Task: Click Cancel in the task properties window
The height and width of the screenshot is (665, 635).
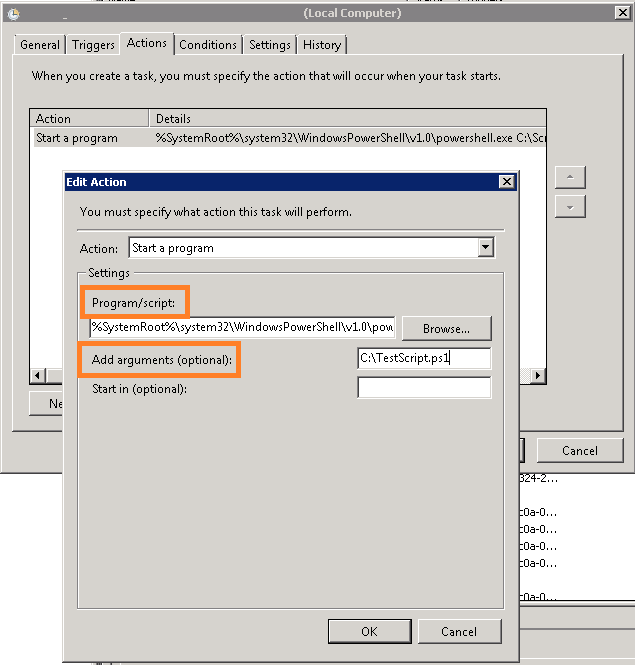Action: tap(580, 450)
